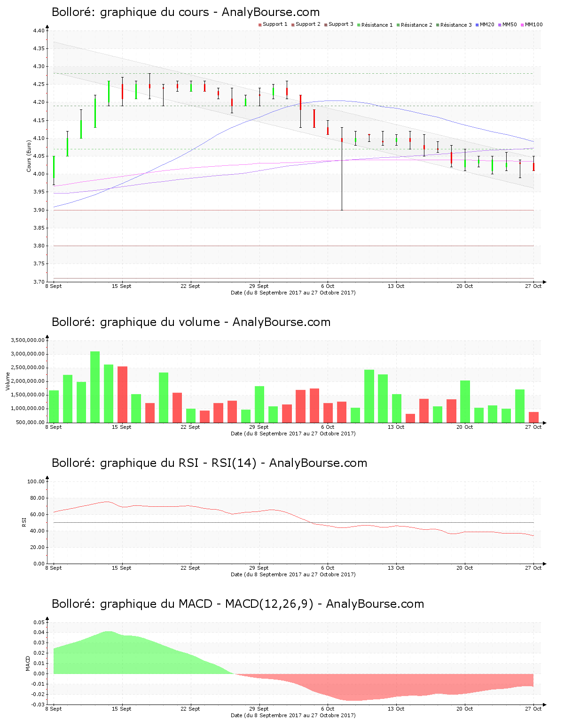Click the -0.03 tick on MACD axis
Screen dimensions: 564x728
[x=39, y=705]
